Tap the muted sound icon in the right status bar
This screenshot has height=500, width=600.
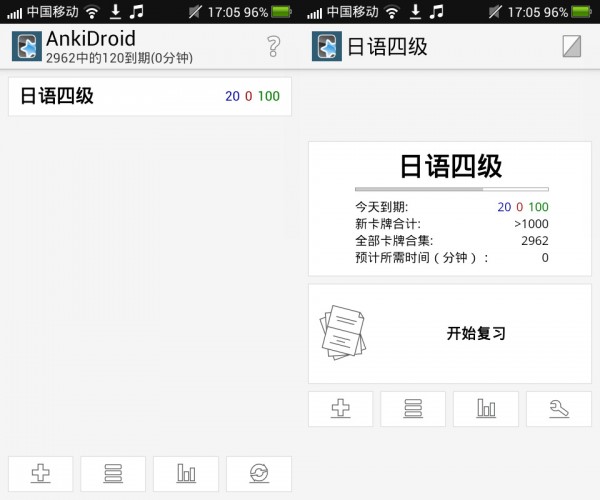coord(495,12)
